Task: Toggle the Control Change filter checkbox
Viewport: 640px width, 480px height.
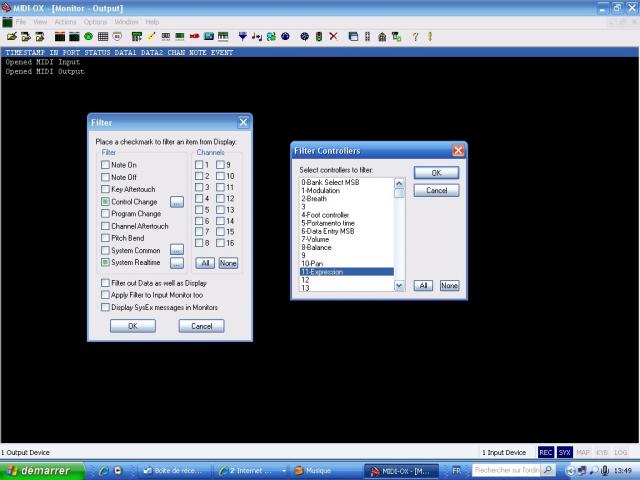Action: (105, 201)
